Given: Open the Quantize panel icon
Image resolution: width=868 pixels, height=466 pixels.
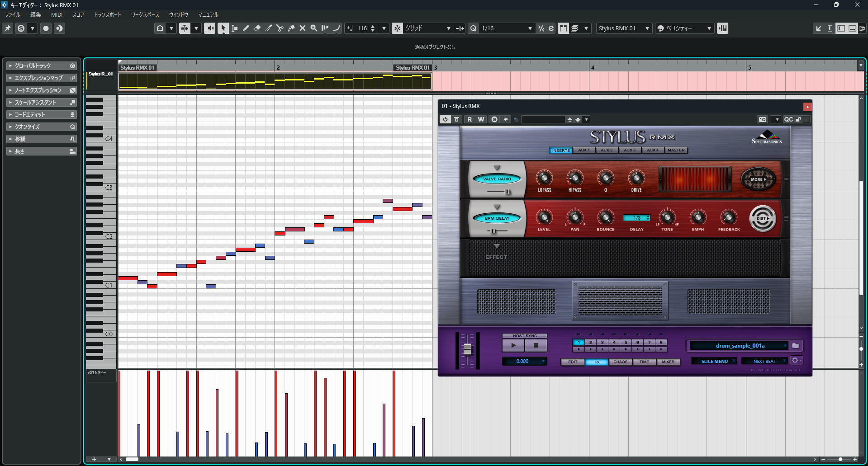Looking at the screenshot, I should [551, 28].
